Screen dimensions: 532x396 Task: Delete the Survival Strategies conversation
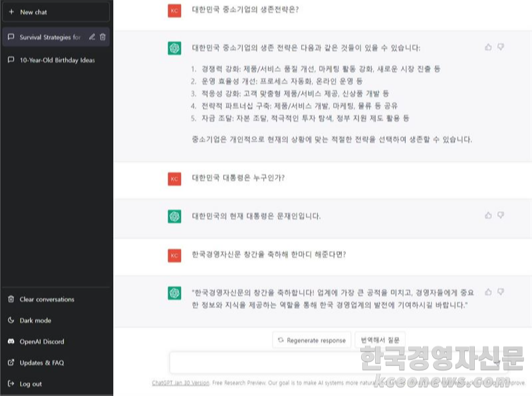click(x=103, y=37)
